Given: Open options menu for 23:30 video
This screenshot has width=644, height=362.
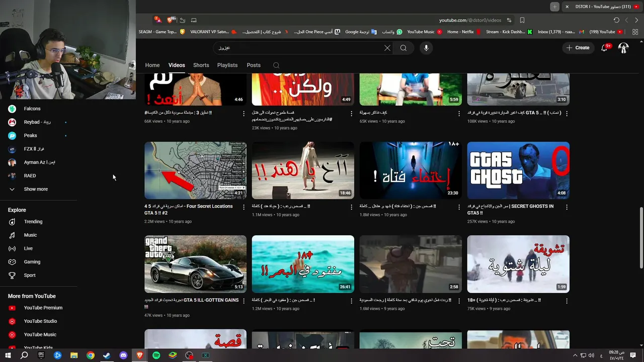Looking at the screenshot, I should pos(459,207).
